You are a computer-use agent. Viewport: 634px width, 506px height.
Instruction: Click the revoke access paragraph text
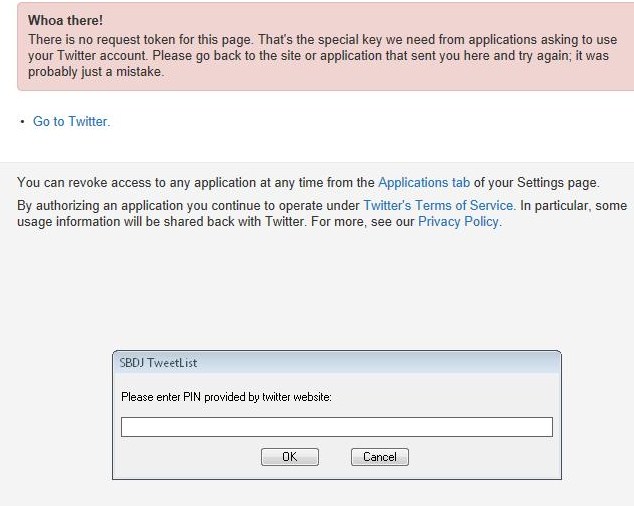coord(308,182)
